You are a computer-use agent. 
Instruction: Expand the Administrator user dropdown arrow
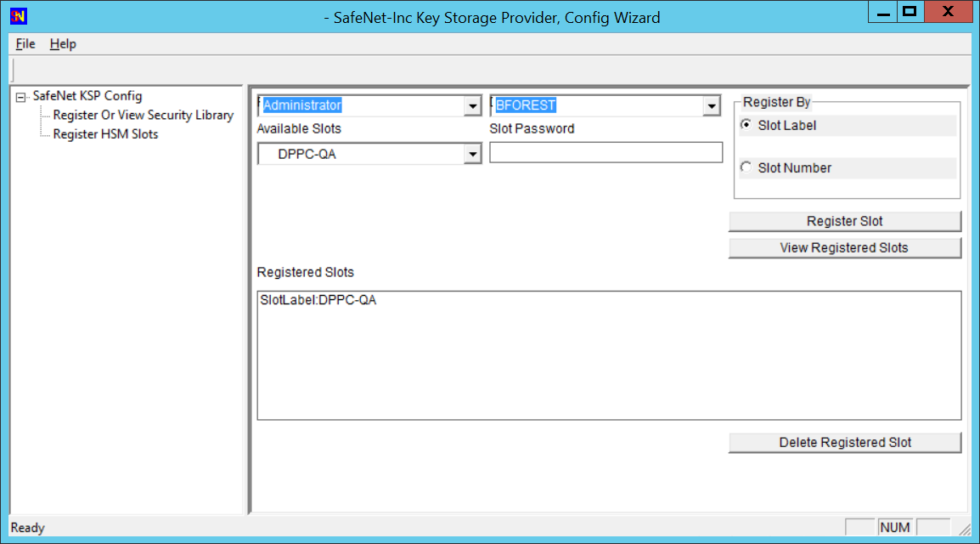click(472, 106)
